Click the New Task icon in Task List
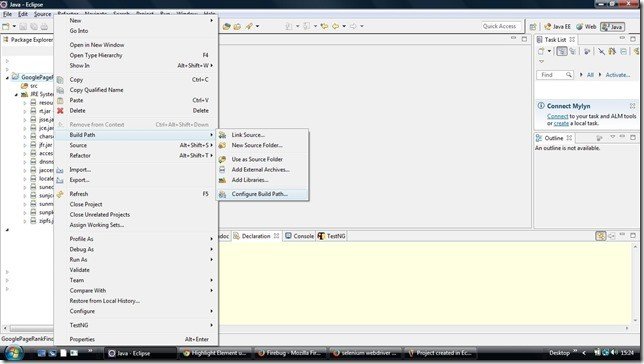 [541, 51]
